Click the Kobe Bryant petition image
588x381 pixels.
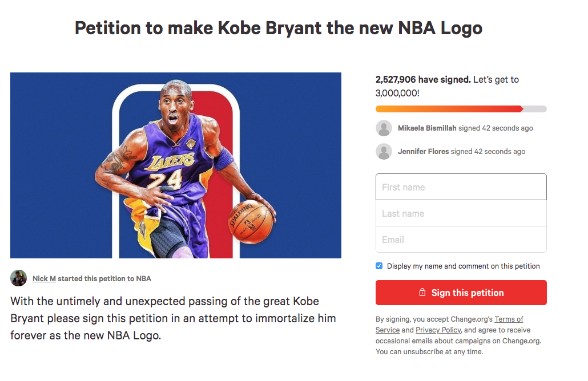point(176,165)
